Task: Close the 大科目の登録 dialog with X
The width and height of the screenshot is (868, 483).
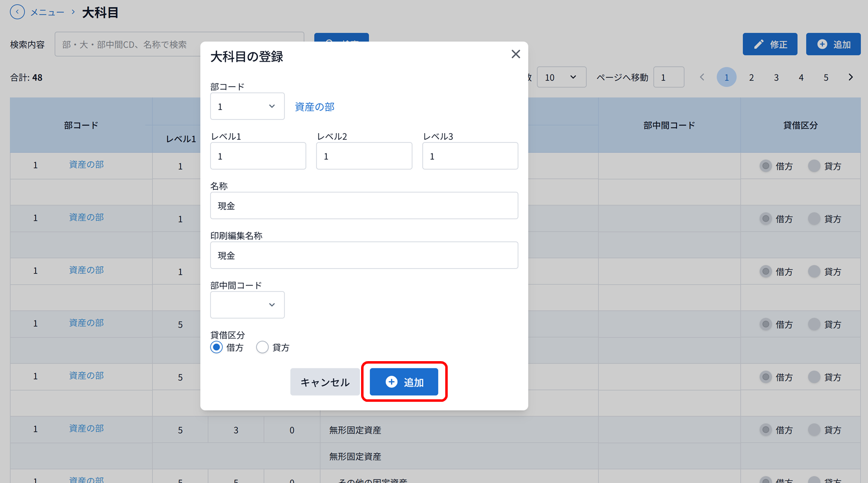Action: [x=516, y=54]
